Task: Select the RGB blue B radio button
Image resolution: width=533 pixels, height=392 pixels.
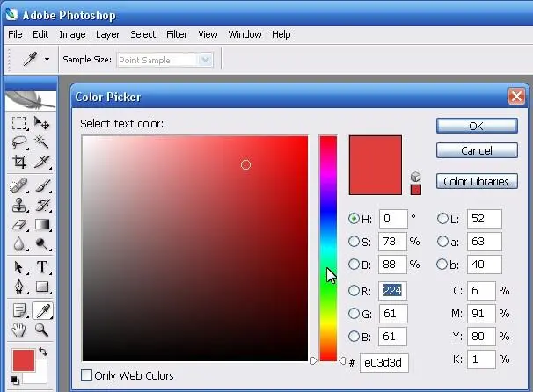Action: 354,336
